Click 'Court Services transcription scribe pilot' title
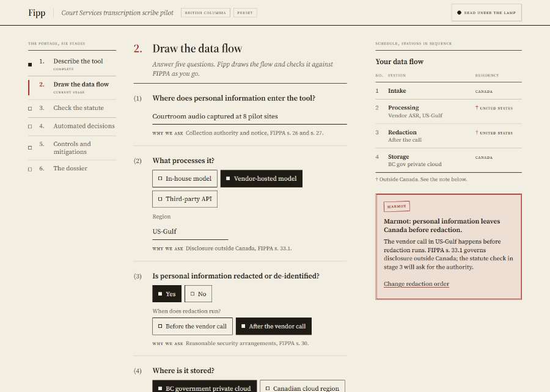550x392 pixels. tap(117, 13)
